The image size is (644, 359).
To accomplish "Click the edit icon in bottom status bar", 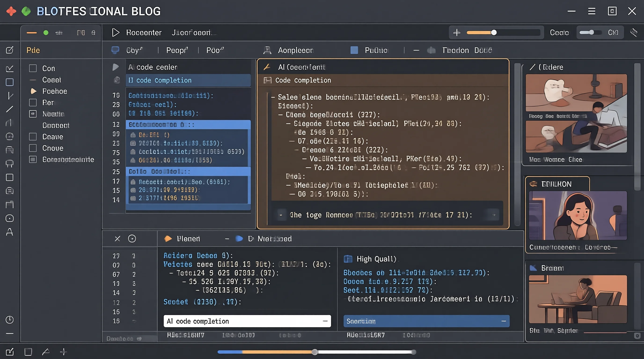I will point(10,352).
